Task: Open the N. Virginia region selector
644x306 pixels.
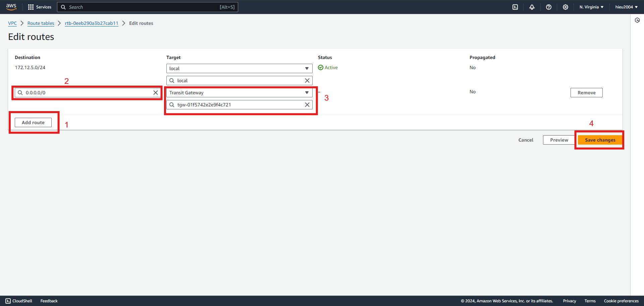Action: click(591, 7)
